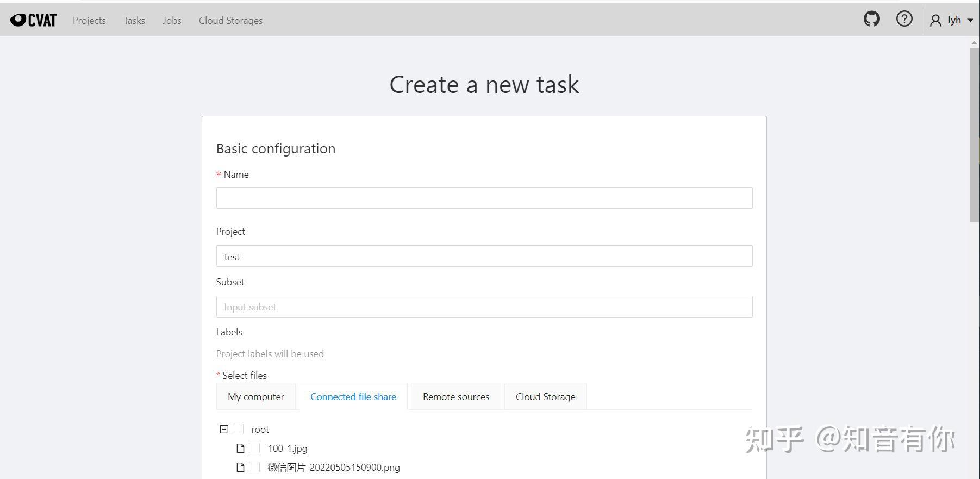Image resolution: width=980 pixels, height=479 pixels.
Task: Go to the Projects page
Action: 89,21
